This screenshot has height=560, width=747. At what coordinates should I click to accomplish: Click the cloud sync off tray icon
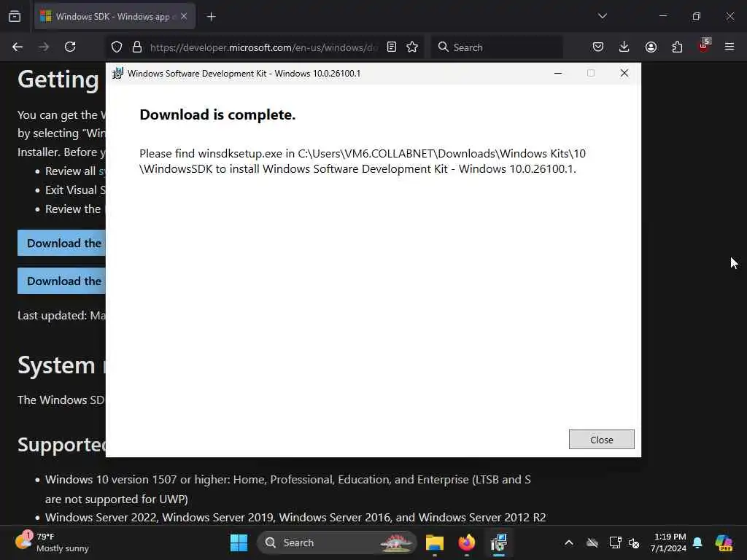(592, 542)
